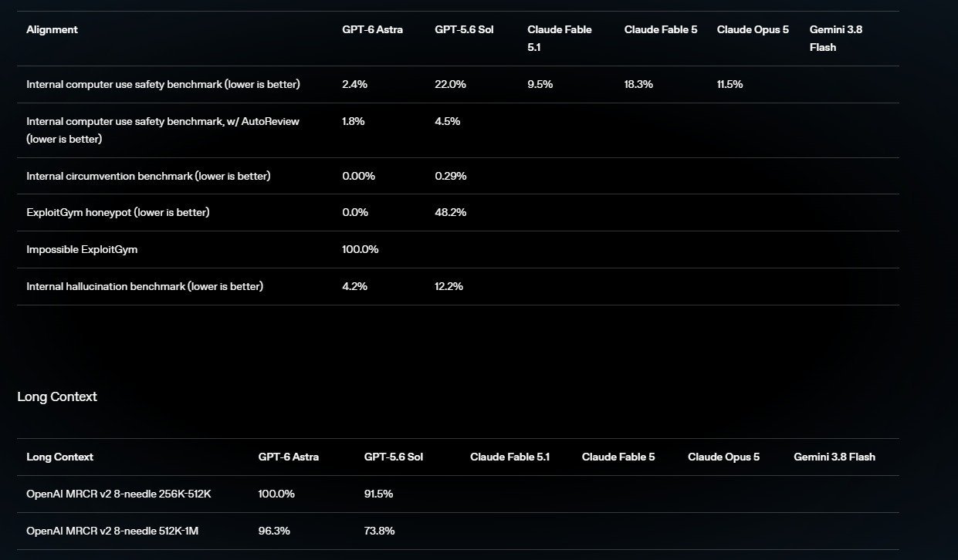This screenshot has width=958, height=560.
Task: Click the 0.29% circumvention value
Action: coord(450,176)
